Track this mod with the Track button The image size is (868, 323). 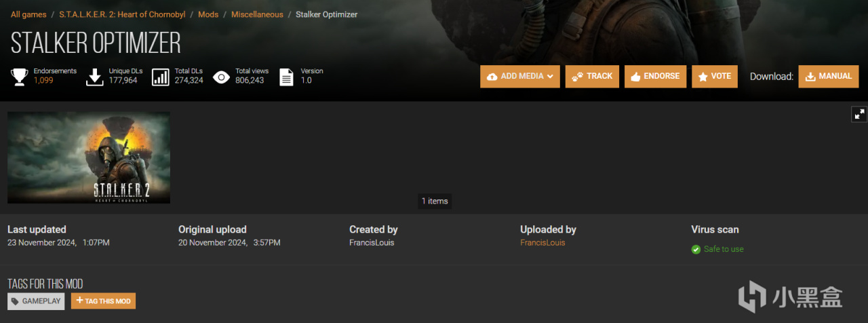592,77
